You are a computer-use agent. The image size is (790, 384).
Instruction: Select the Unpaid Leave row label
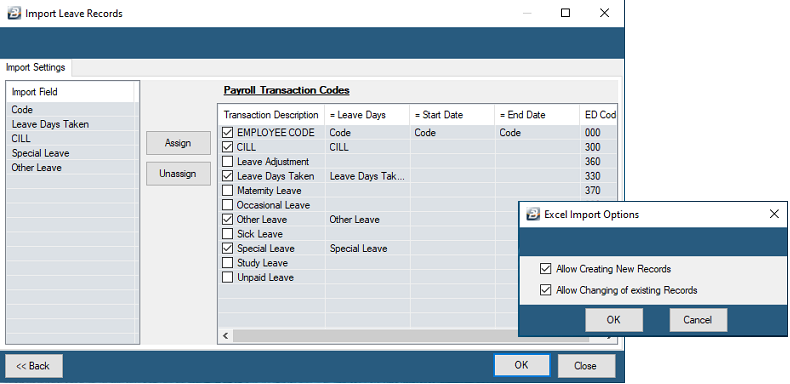pos(265,277)
